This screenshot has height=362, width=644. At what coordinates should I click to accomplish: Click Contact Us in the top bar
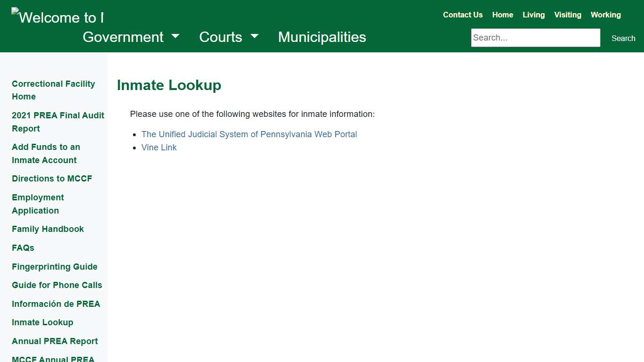pos(462,15)
